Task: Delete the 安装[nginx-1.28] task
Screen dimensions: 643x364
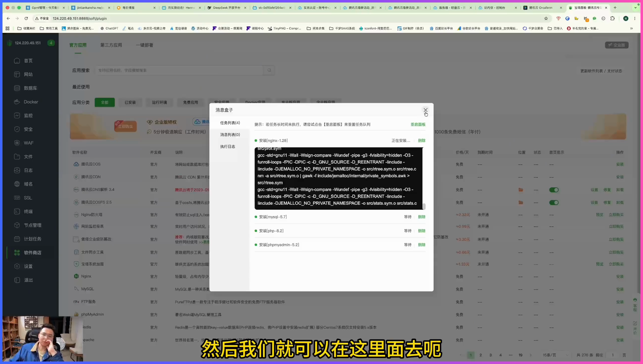Action: 421,141
